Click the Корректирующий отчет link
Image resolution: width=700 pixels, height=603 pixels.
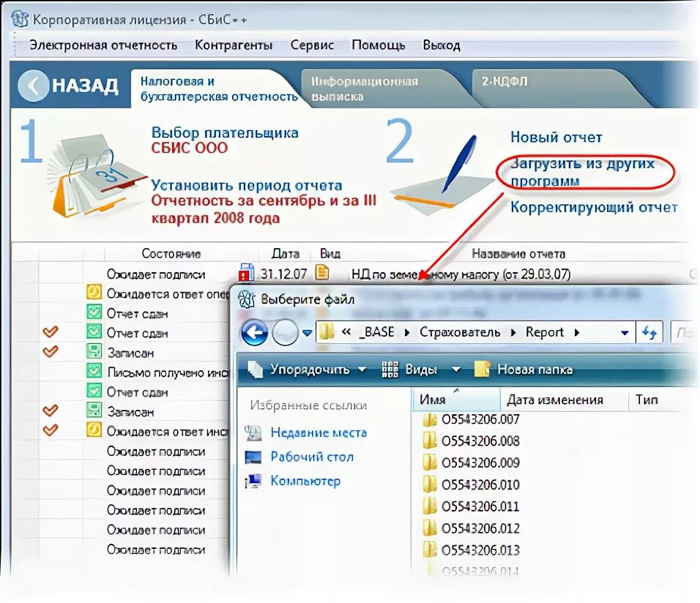594,207
